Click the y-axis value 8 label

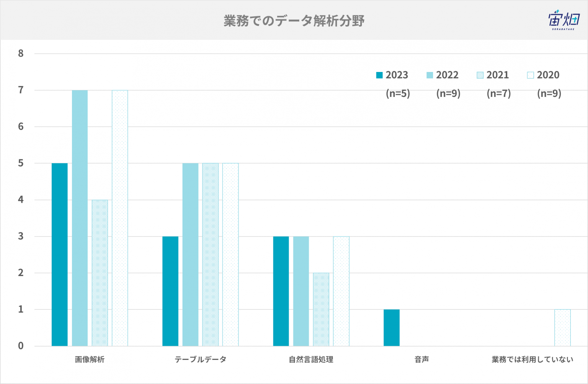[21, 54]
